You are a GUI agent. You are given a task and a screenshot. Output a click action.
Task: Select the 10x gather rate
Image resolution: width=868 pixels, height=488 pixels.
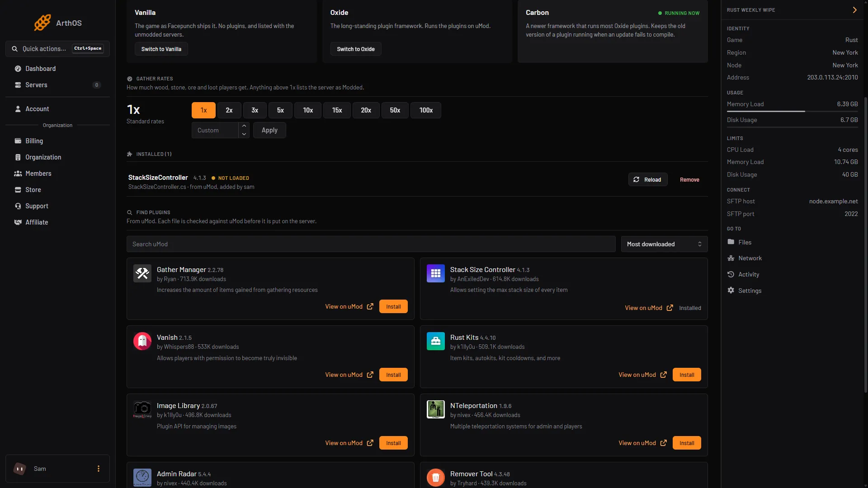[308, 110]
